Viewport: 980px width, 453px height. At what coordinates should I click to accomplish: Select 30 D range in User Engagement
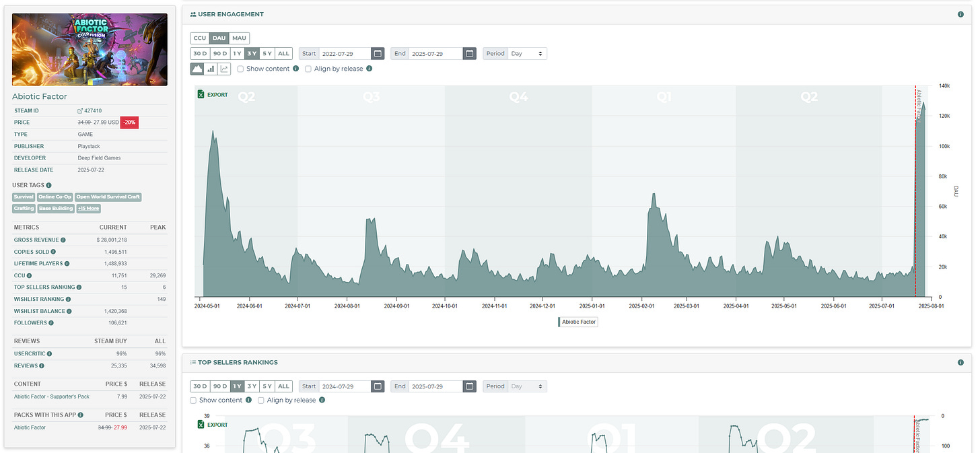tap(200, 53)
